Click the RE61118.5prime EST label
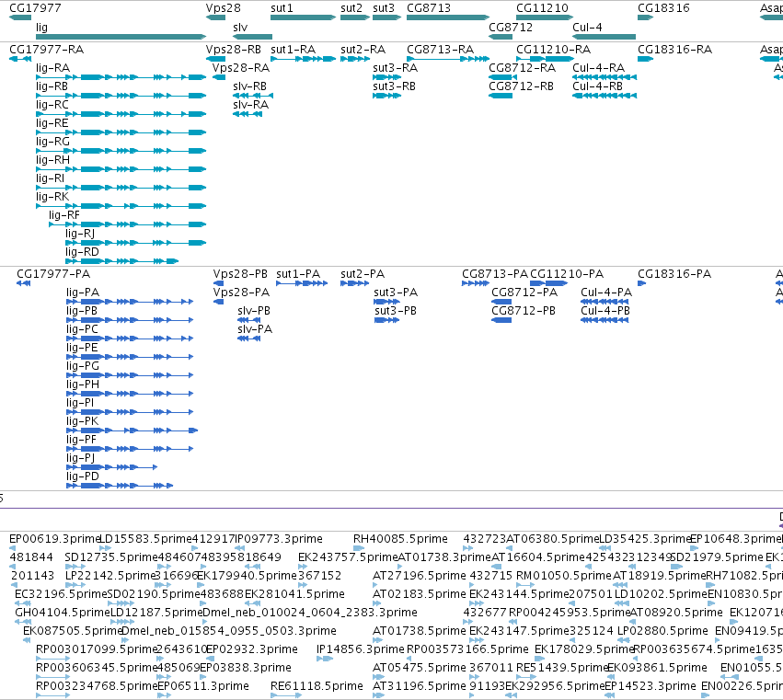783x700 pixels. (x=317, y=686)
